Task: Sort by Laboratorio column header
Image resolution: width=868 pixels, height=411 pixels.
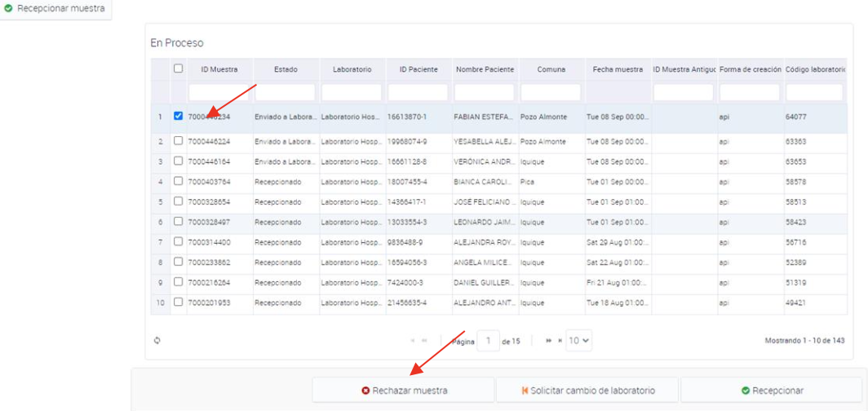Action: click(x=352, y=69)
